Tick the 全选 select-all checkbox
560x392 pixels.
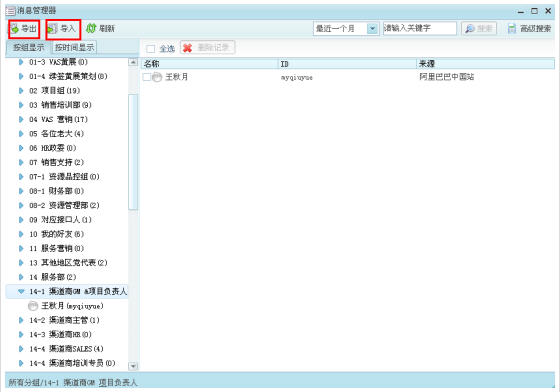coord(151,49)
